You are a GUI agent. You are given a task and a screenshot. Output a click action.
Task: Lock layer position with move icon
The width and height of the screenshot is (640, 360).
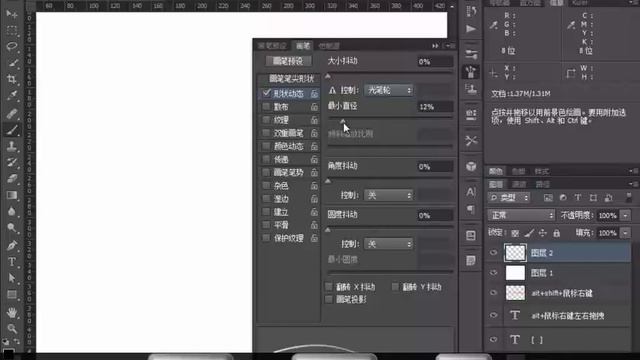[542, 233]
